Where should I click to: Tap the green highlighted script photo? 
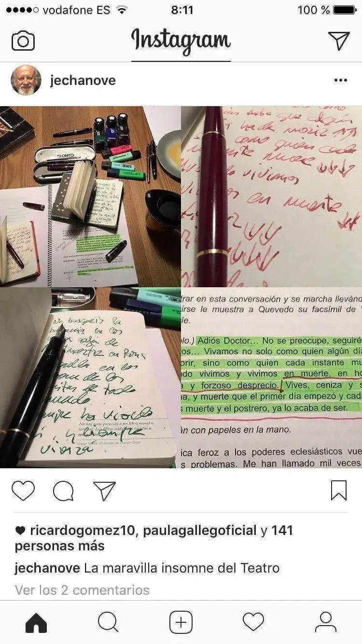click(272, 378)
